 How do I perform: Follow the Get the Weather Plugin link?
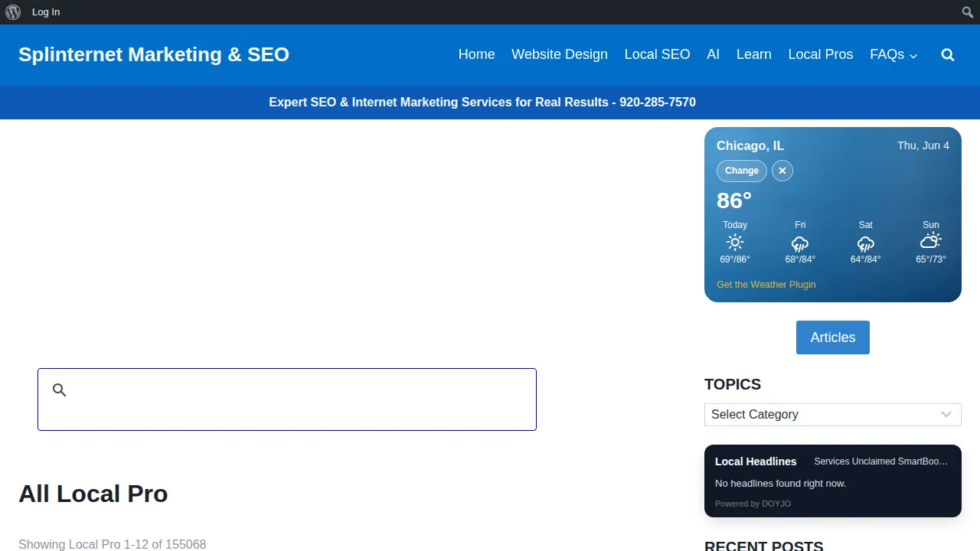click(766, 285)
